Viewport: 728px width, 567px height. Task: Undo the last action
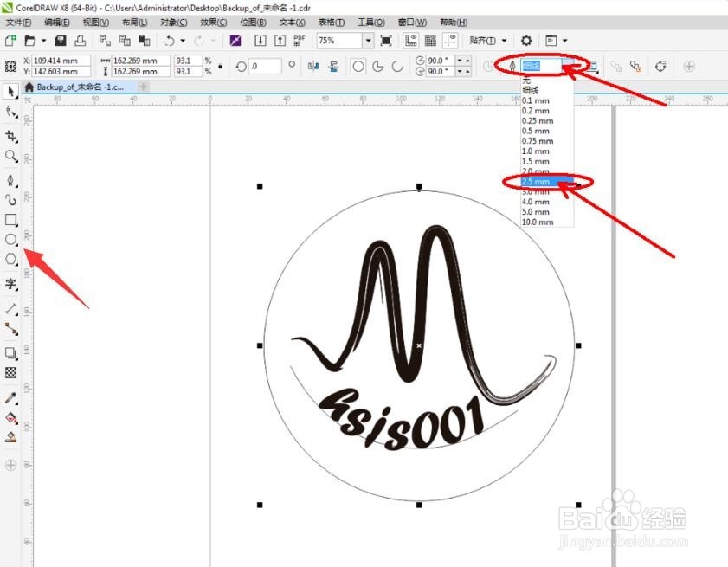click(169, 41)
